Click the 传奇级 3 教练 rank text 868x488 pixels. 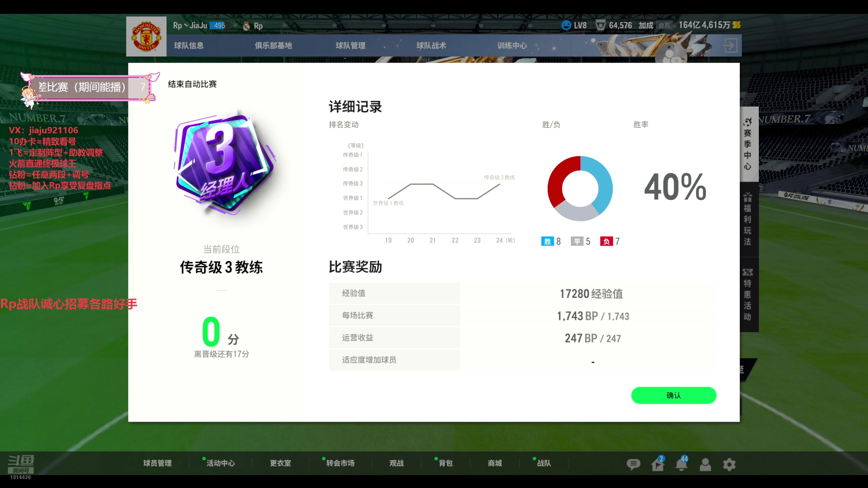(221, 267)
